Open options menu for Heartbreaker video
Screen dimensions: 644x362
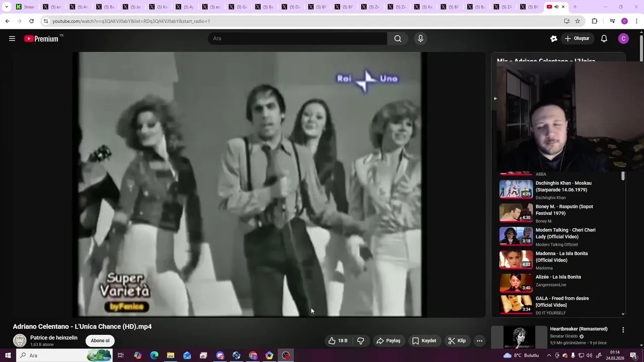(623, 330)
